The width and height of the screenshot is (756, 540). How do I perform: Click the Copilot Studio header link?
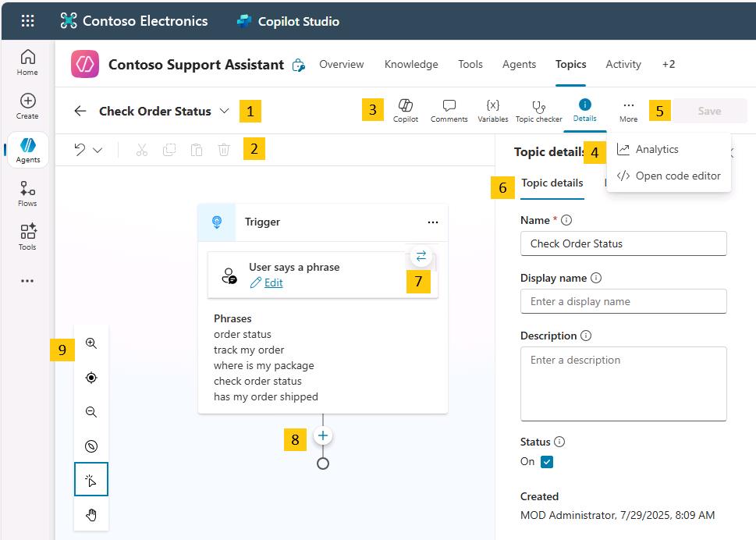click(x=288, y=21)
